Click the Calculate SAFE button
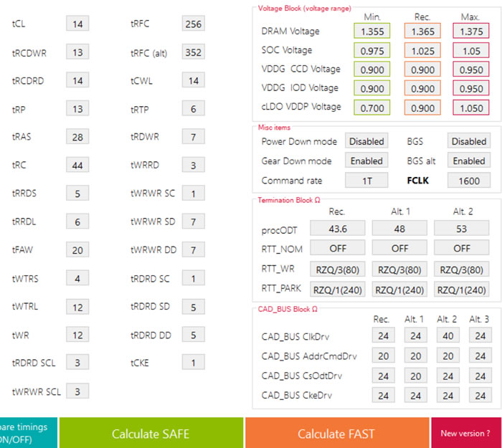Viewport: 502px width, 448px height. coord(151,433)
